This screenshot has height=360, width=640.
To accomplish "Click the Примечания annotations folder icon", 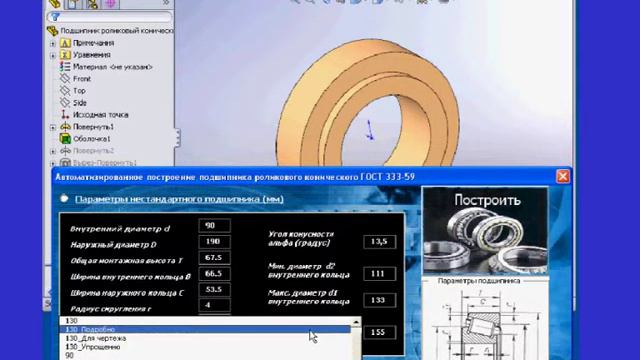I will [65, 43].
